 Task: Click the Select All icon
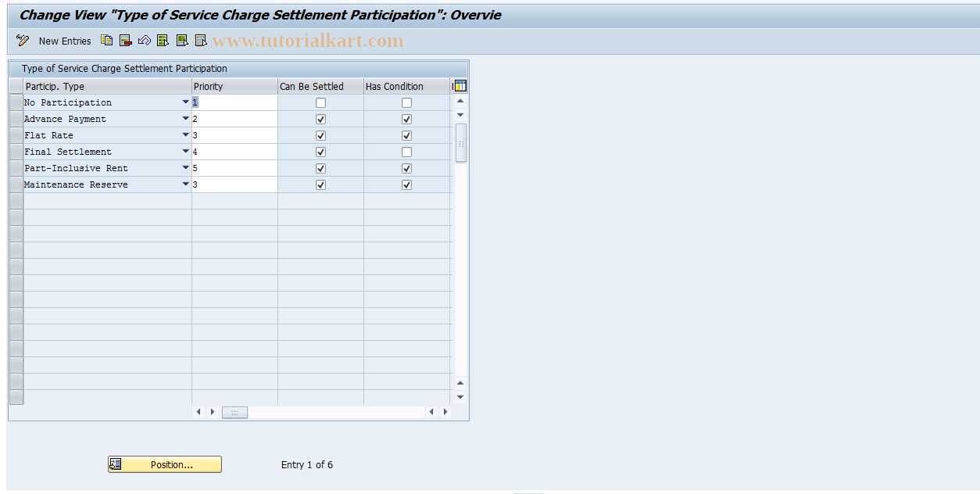click(x=163, y=41)
